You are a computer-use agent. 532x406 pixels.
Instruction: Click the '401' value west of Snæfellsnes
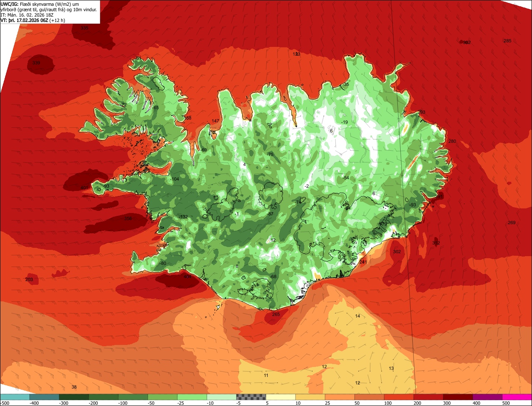(84, 188)
